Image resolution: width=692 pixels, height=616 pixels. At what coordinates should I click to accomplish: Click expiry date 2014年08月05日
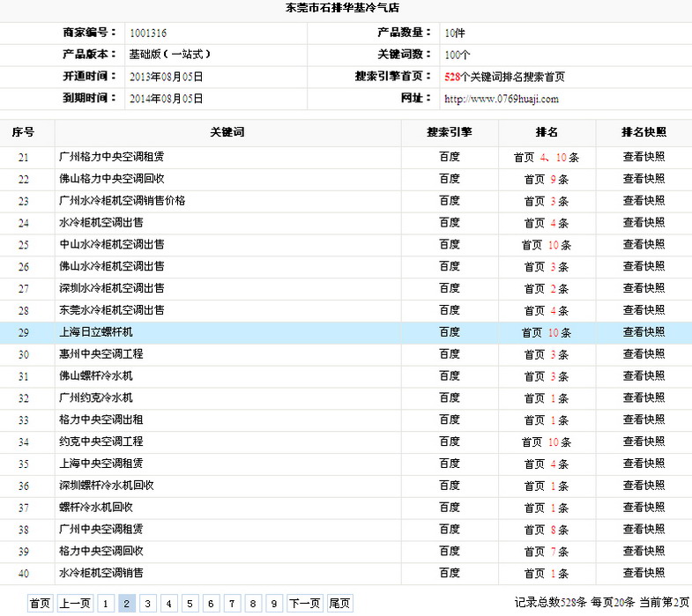166,99
